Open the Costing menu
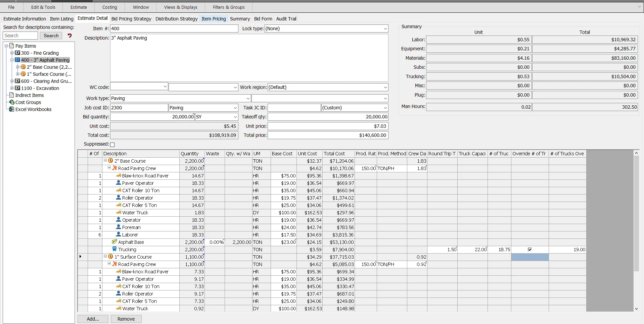Image resolution: width=644 pixels, height=324 pixels. coord(110,7)
